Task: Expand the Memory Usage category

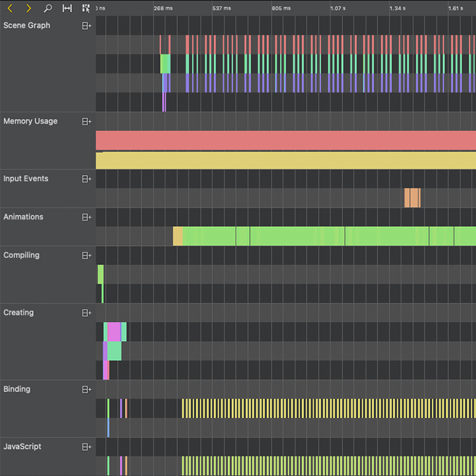Action: tap(86, 122)
